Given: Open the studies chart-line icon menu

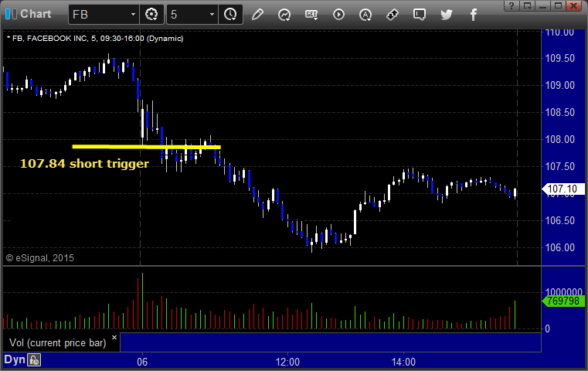Looking at the screenshot, I should pyautogui.click(x=284, y=15).
